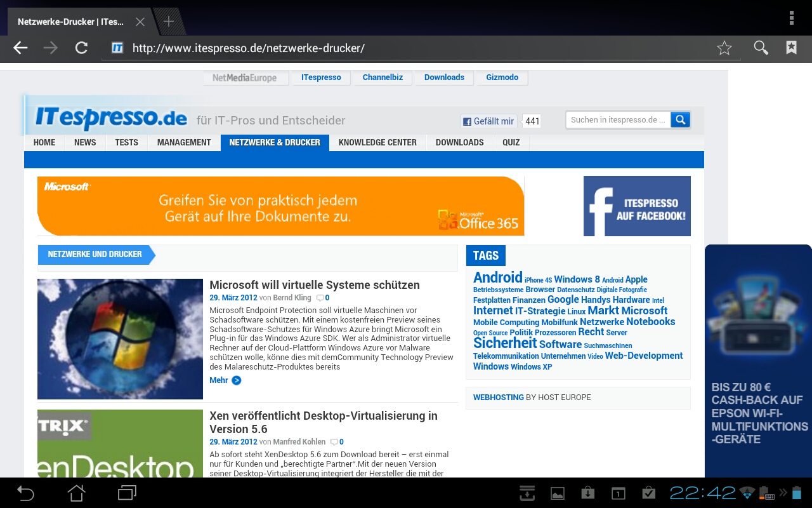Image resolution: width=812 pixels, height=508 pixels.
Task: Open headline Xen veröffentlicht Desktop-Virtualisierung
Action: pos(324,422)
